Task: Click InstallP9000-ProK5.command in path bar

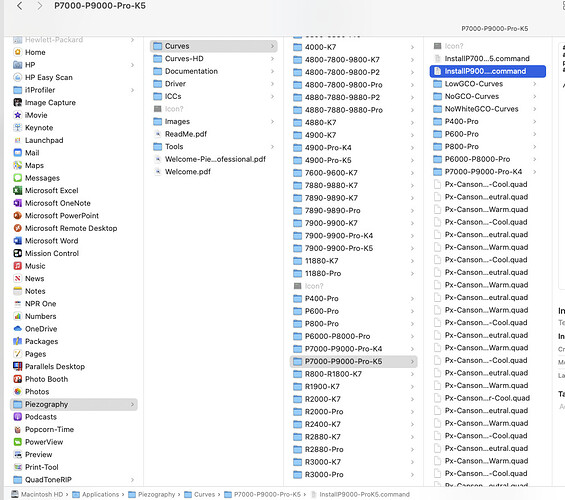Action: 360,494
